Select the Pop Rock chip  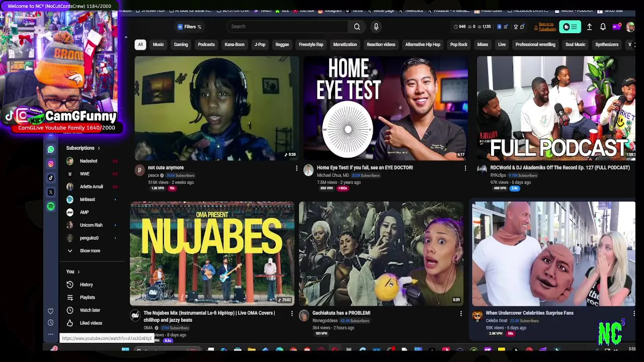(459, 45)
